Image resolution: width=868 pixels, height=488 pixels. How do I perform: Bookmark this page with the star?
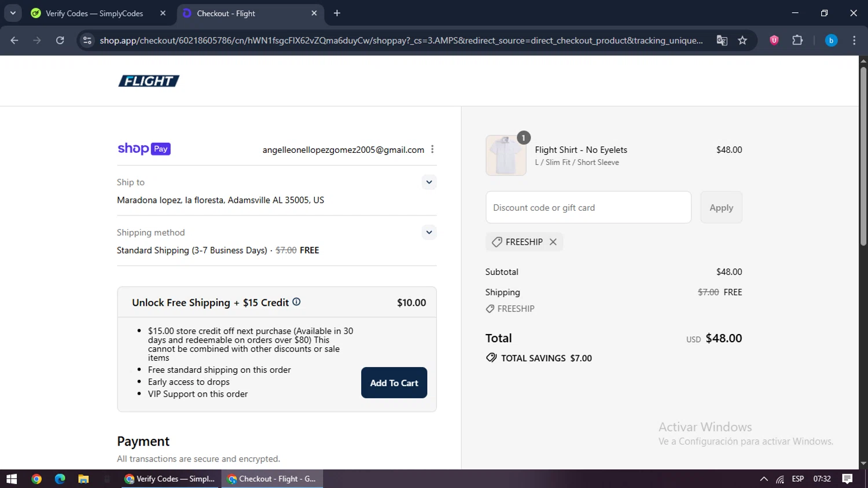(x=742, y=40)
